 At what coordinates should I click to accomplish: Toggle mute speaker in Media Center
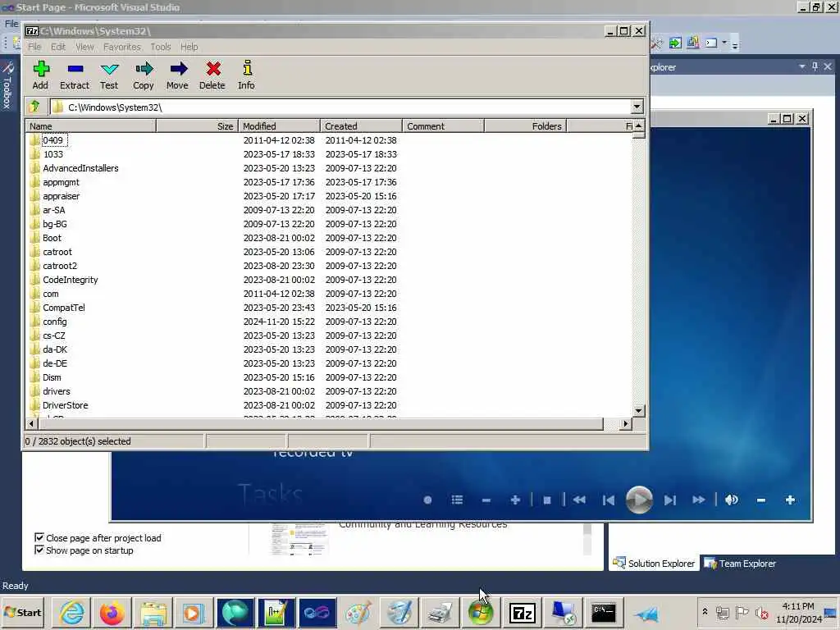[731, 500]
